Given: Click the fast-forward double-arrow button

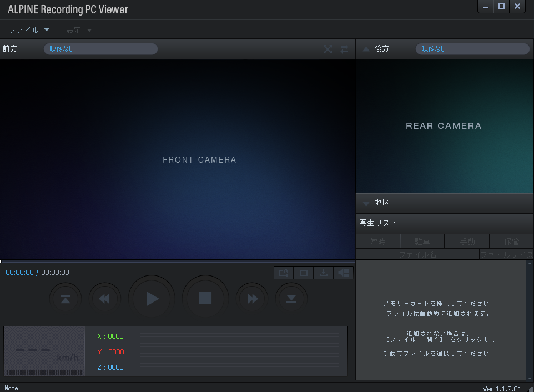Looking at the screenshot, I should pyautogui.click(x=253, y=299).
